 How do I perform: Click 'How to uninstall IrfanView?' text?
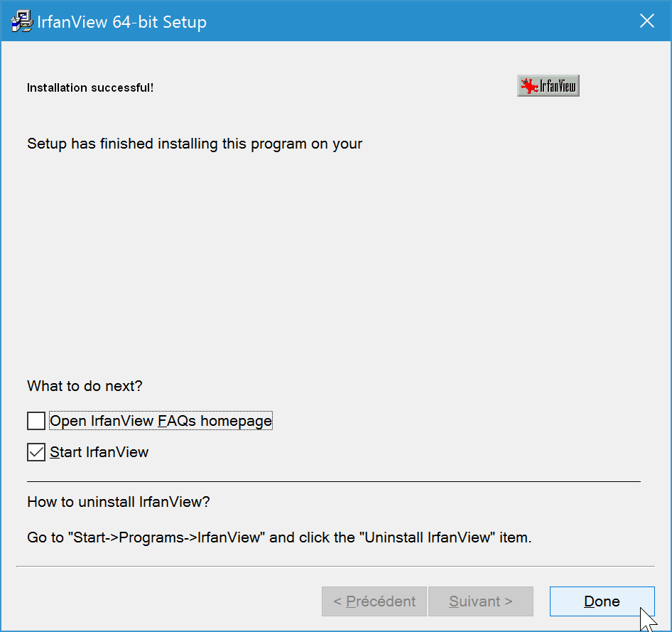coord(119,502)
